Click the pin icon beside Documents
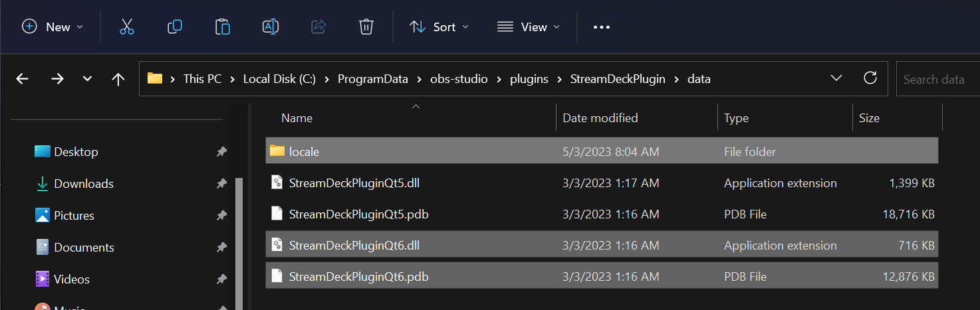 point(221,248)
